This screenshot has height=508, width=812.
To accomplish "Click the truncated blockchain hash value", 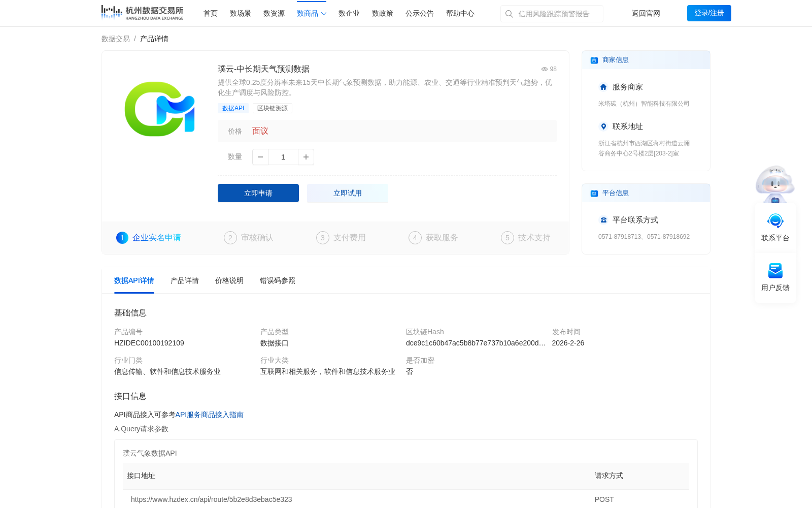I will click(476, 343).
